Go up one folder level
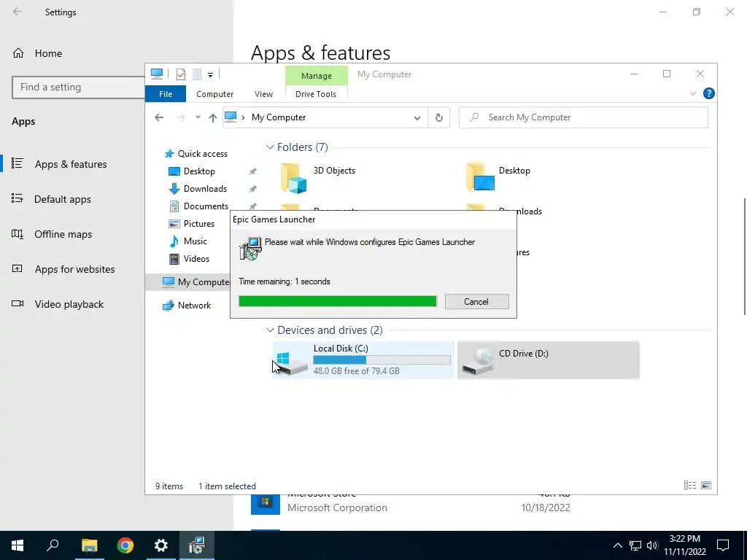Image resolution: width=747 pixels, height=560 pixels. (x=212, y=117)
